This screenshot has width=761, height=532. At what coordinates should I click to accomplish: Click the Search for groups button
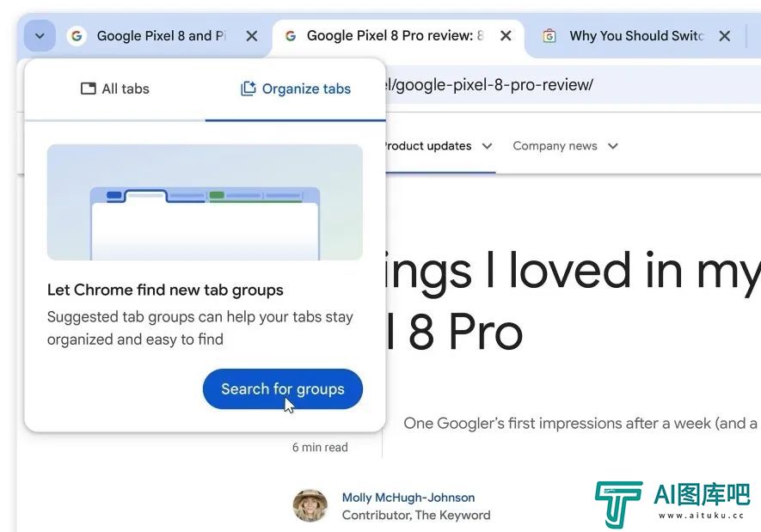pos(282,389)
